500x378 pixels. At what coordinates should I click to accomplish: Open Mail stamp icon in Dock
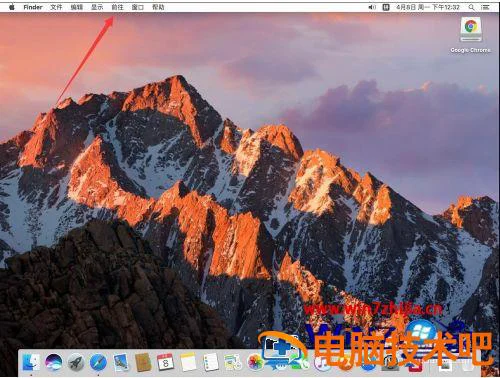click(x=121, y=362)
